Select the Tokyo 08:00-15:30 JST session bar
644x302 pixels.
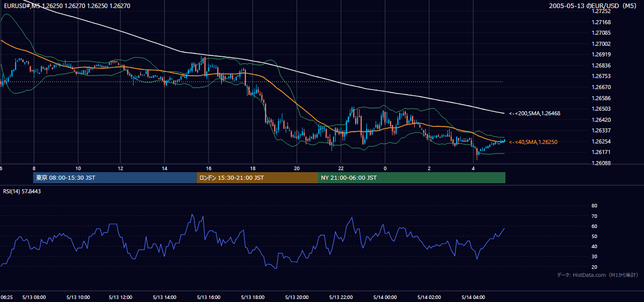tap(115, 178)
